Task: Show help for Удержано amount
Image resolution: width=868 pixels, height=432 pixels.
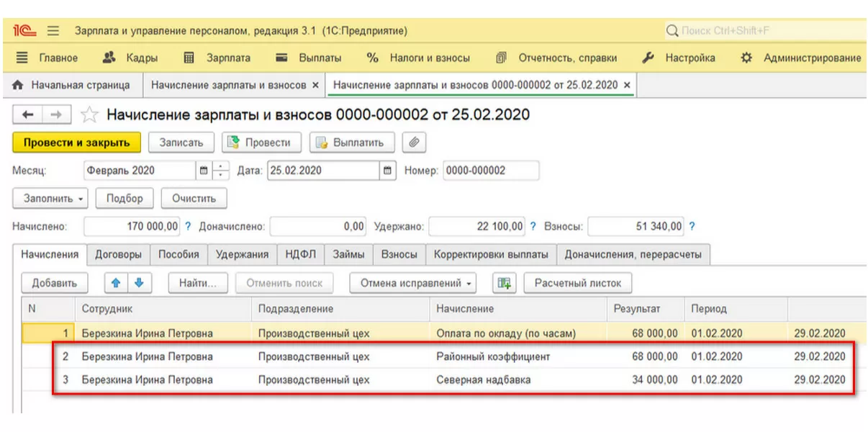Action: tap(533, 226)
